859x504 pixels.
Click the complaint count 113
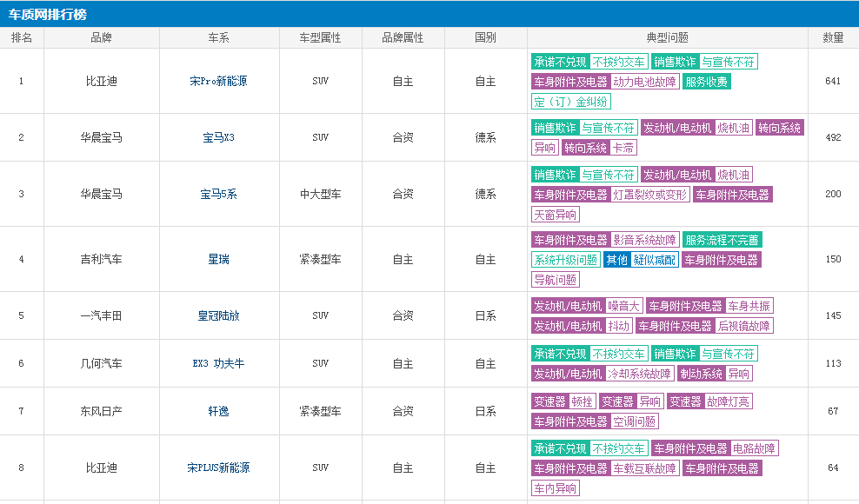[833, 363]
